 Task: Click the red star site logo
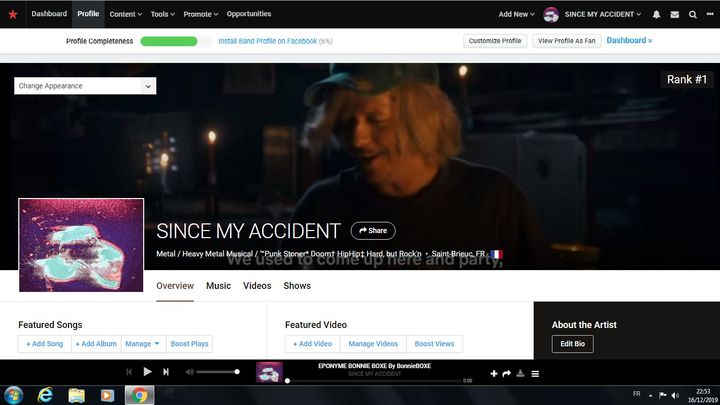point(13,14)
